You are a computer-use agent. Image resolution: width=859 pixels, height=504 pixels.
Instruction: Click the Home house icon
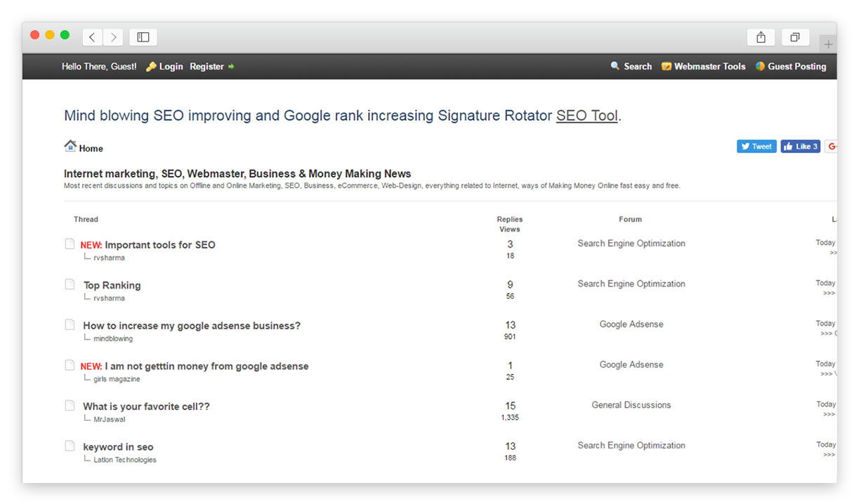point(70,146)
